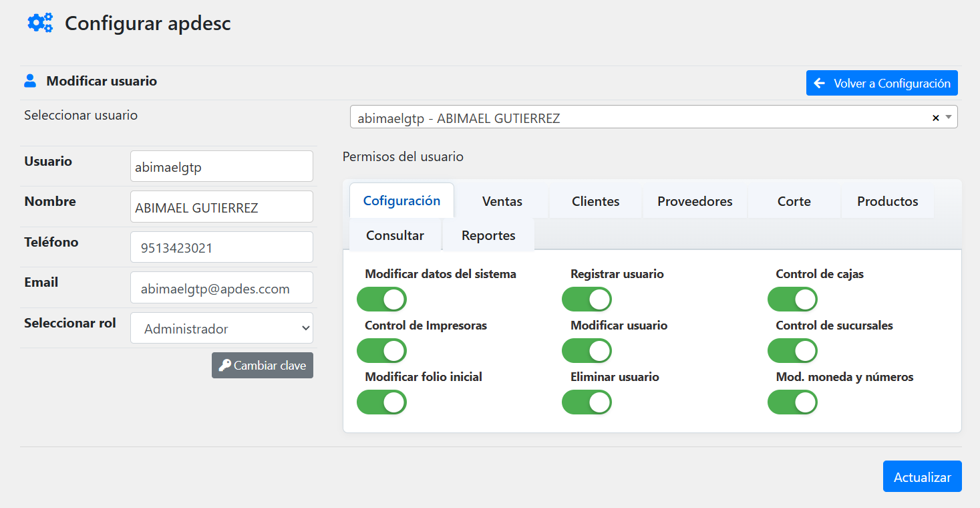Focus the Teléfono text field
Screen dimensions: 980x508
coord(221,247)
